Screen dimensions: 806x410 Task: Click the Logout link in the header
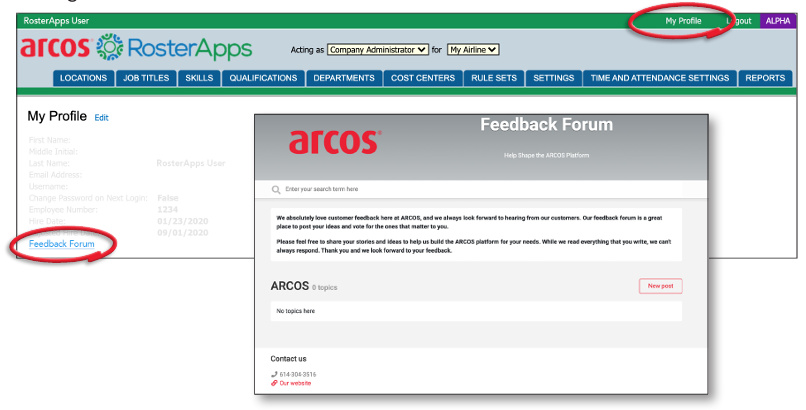[739, 21]
